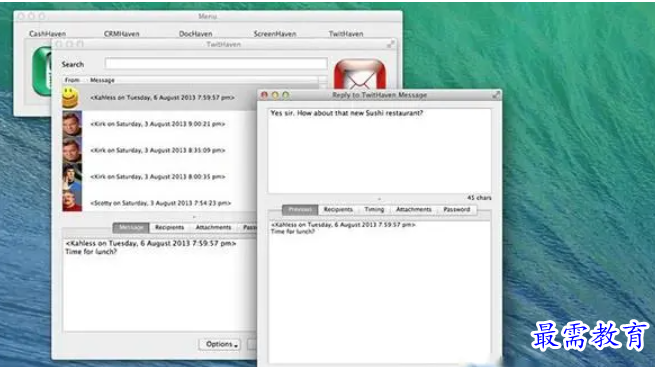This screenshot has height=367, width=655.
Task: Open the CRMHaven item in Menu window
Action: tap(122, 34)
